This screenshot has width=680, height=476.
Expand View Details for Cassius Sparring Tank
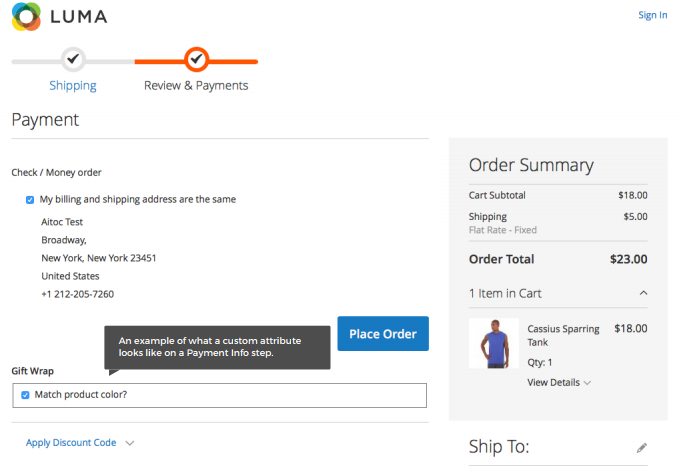point(553,382)
